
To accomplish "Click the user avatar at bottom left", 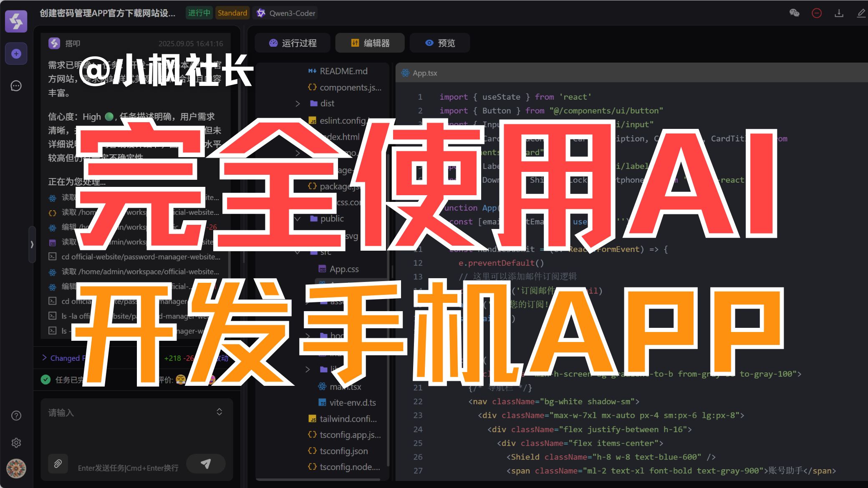I will 16,468.
